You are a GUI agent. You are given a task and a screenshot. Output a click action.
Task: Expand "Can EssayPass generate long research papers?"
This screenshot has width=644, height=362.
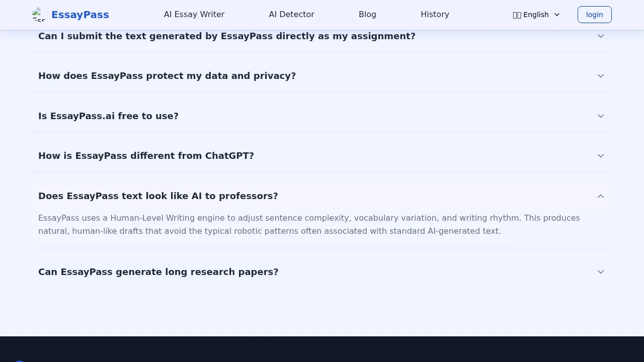click(158, 272)
